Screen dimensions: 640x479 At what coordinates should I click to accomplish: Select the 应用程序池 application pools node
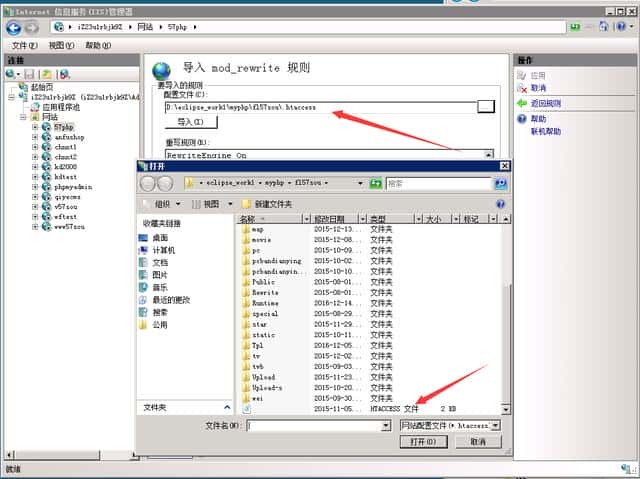pos(61,107)
